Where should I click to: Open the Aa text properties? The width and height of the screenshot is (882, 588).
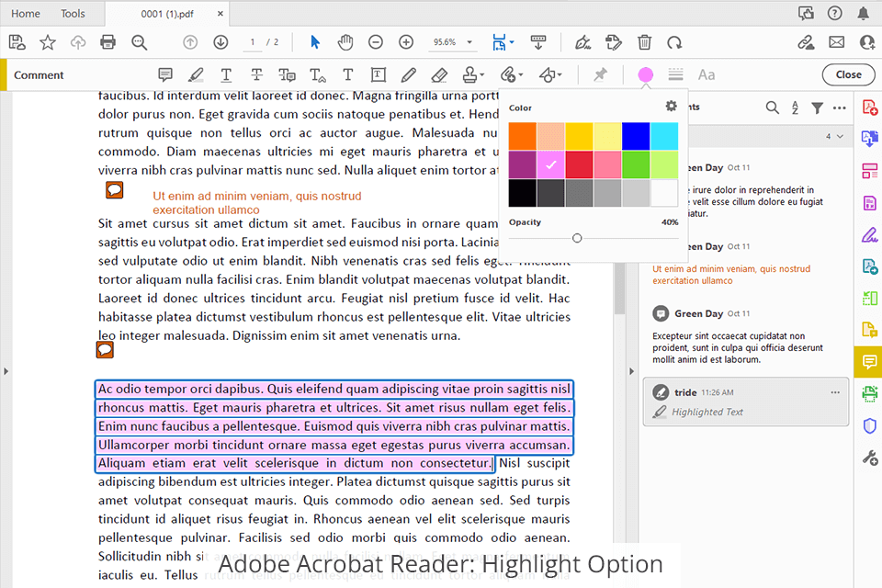[x=707, y=74]
